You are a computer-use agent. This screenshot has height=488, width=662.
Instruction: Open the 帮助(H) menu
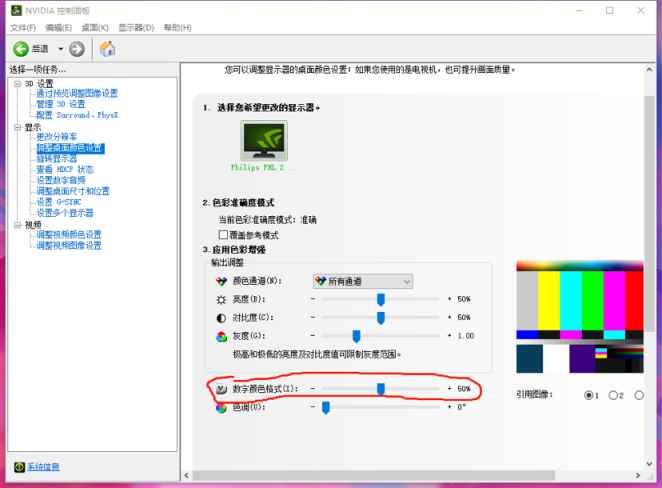click(177, 27)
